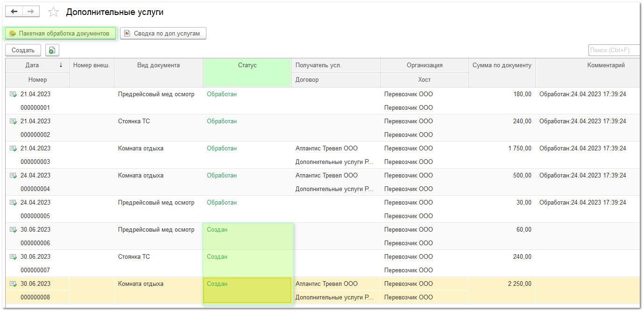
Task: Click the document icon beside record 000000001
Action: (13, 94)
